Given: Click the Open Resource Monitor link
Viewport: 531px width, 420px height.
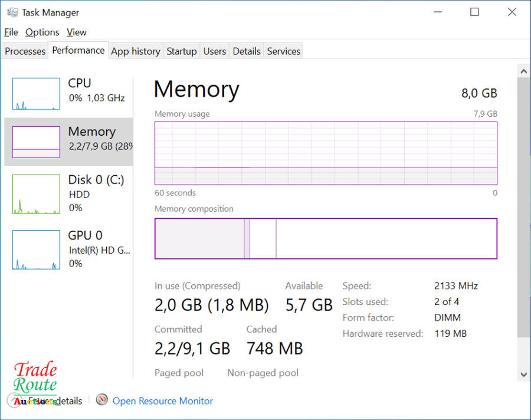Looking at the screenshot, I should 163,401.
